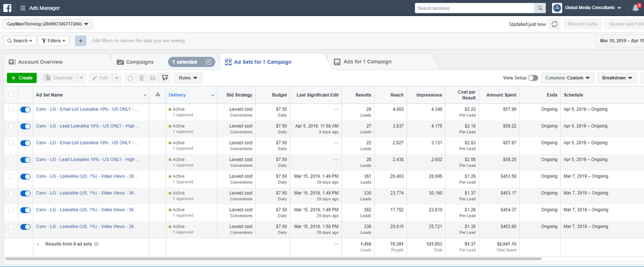The width and height of the screenshot is (644, 267).
Task: Click the Facebook logo icon
Action: 7,8
